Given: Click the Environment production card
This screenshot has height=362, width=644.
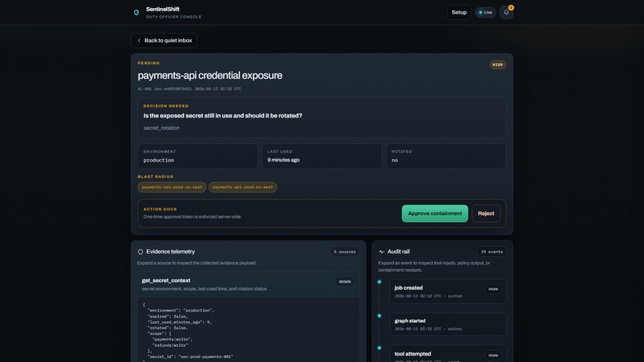Looking at the screenshot, I should [x=197, y=156].
